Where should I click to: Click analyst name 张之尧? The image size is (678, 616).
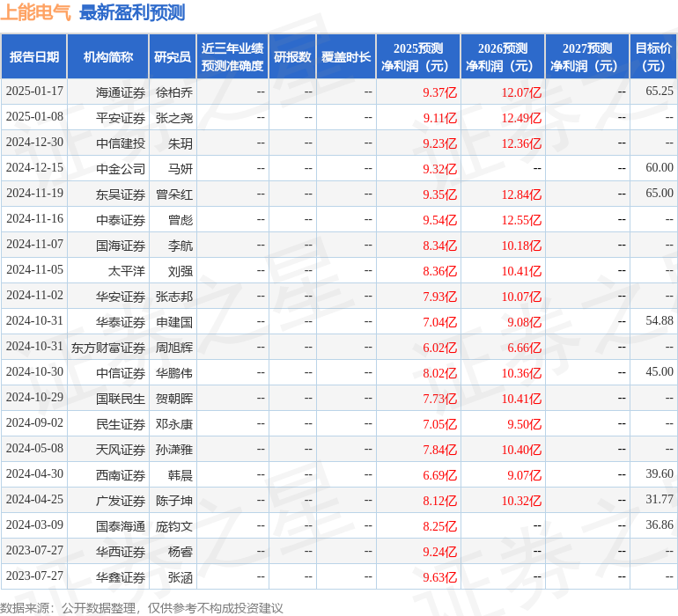[x=174, y=118]
